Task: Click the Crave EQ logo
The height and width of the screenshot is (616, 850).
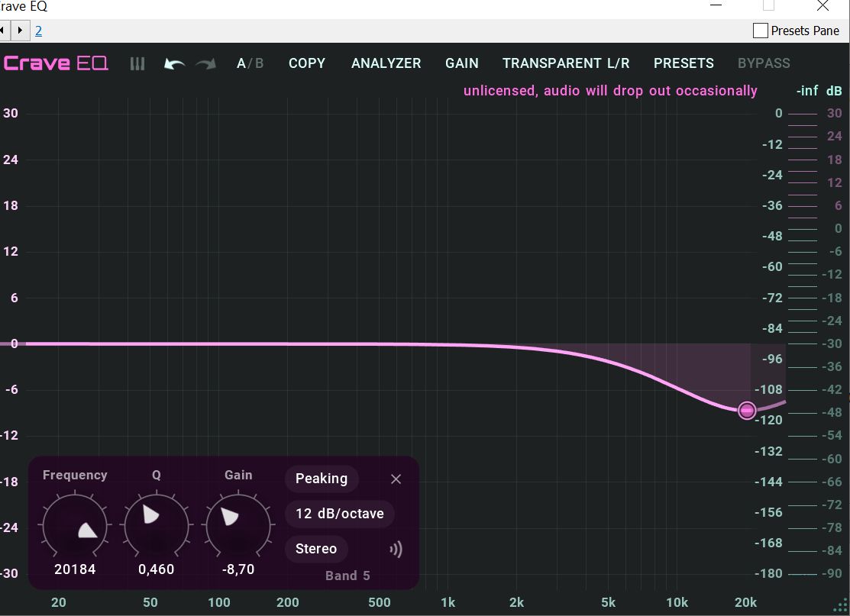Action: point(56,63)
